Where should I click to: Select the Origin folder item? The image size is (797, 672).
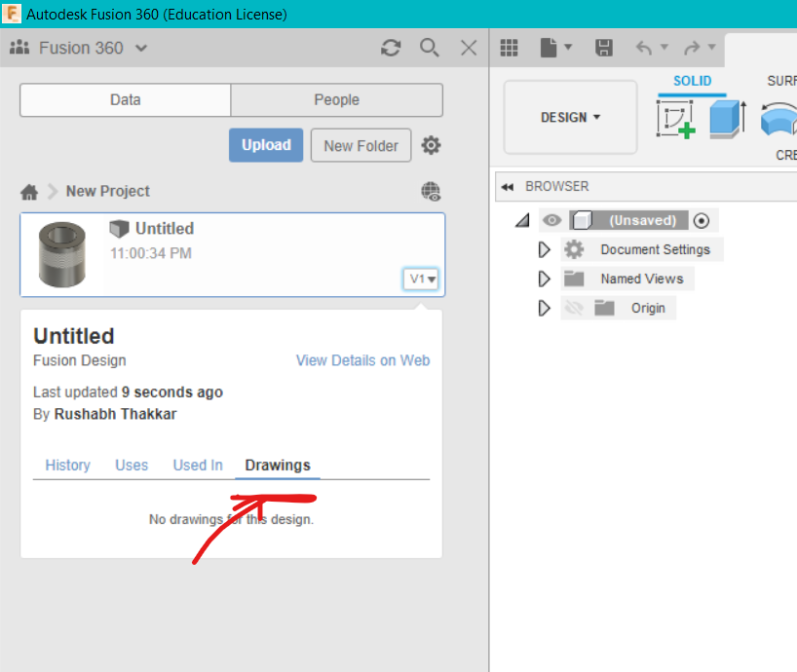[x=648, y=308]
